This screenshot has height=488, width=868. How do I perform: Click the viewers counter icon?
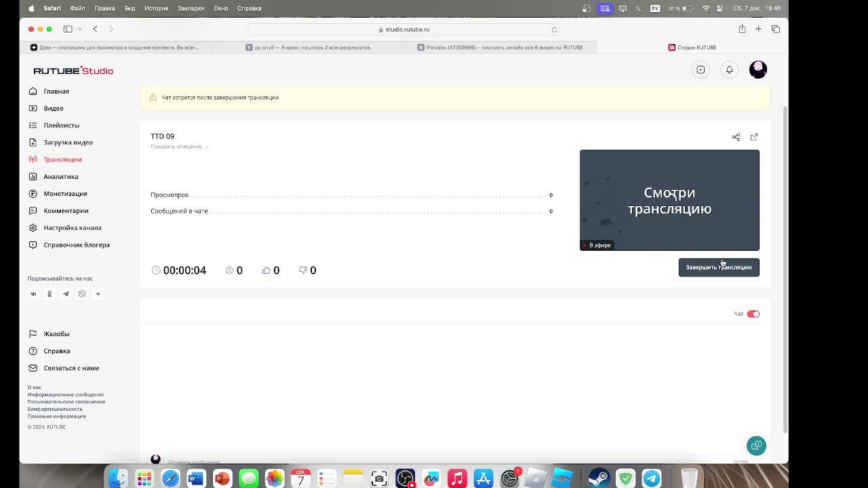pyautogui.click(x=229, y=270)
